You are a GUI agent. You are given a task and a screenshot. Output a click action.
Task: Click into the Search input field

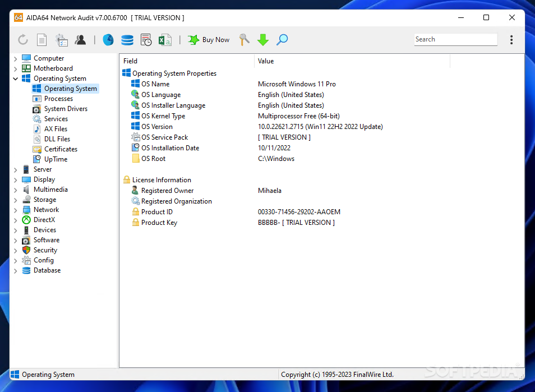(x=455, y=40)
